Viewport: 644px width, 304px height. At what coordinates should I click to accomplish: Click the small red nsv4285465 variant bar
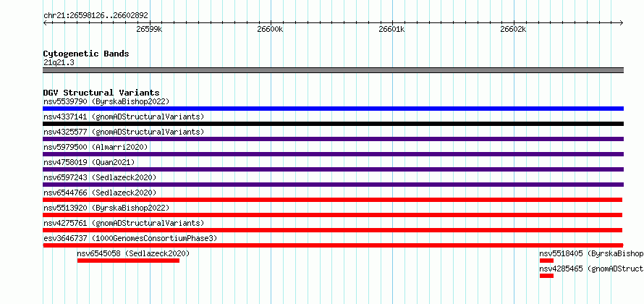click(546, 276)
